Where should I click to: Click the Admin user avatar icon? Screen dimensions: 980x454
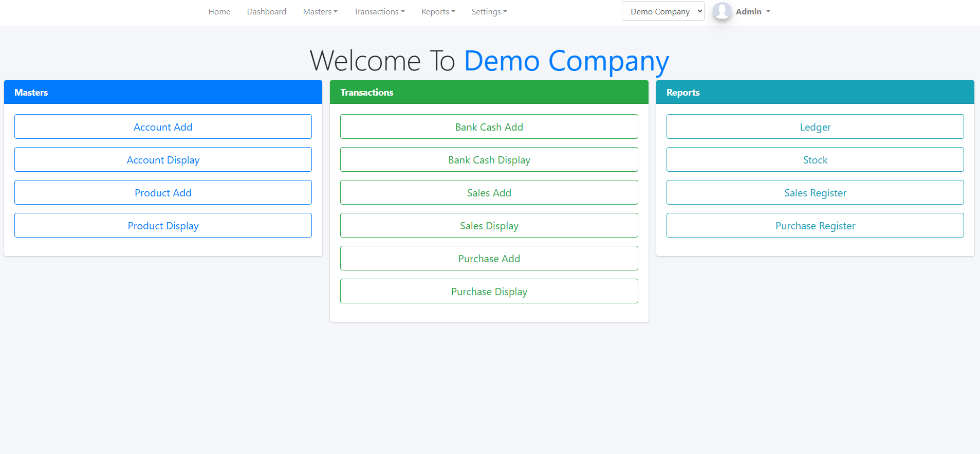coord(722,11)
